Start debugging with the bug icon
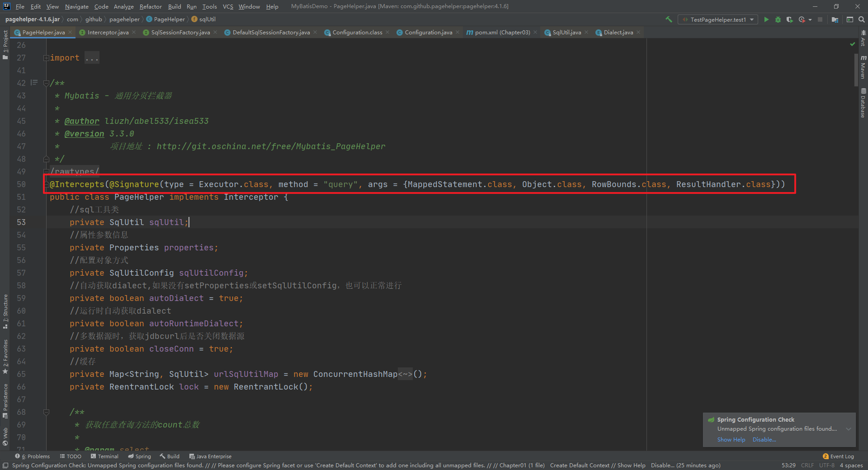This screenshot has width=868, height=470. (778, 19)
